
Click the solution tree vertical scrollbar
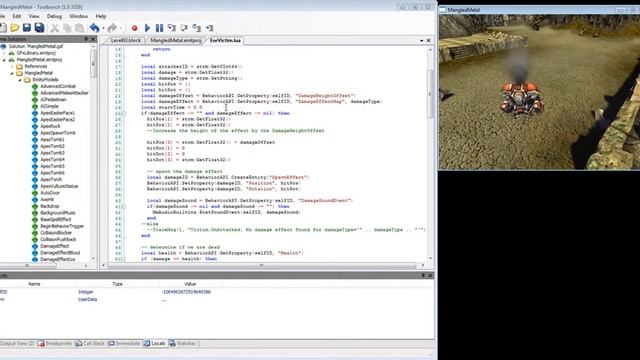pyautogui.click(x=93, y=64)
